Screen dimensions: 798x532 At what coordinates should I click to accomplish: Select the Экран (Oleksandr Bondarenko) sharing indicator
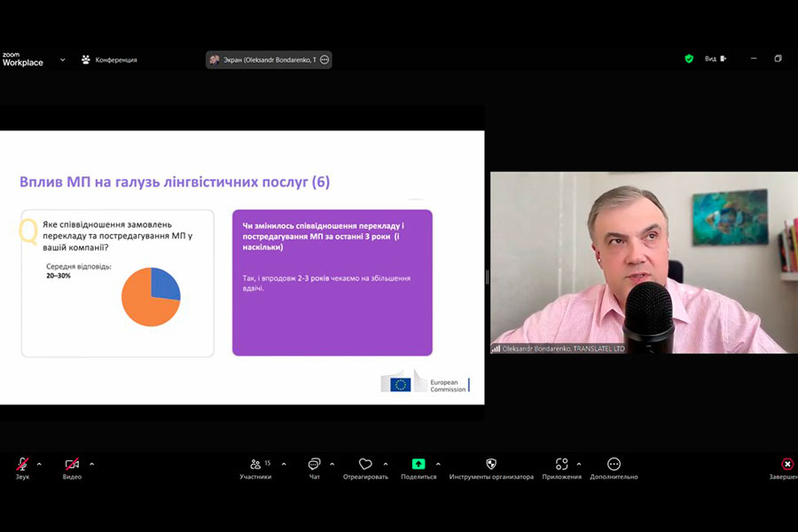click(269, 59)
